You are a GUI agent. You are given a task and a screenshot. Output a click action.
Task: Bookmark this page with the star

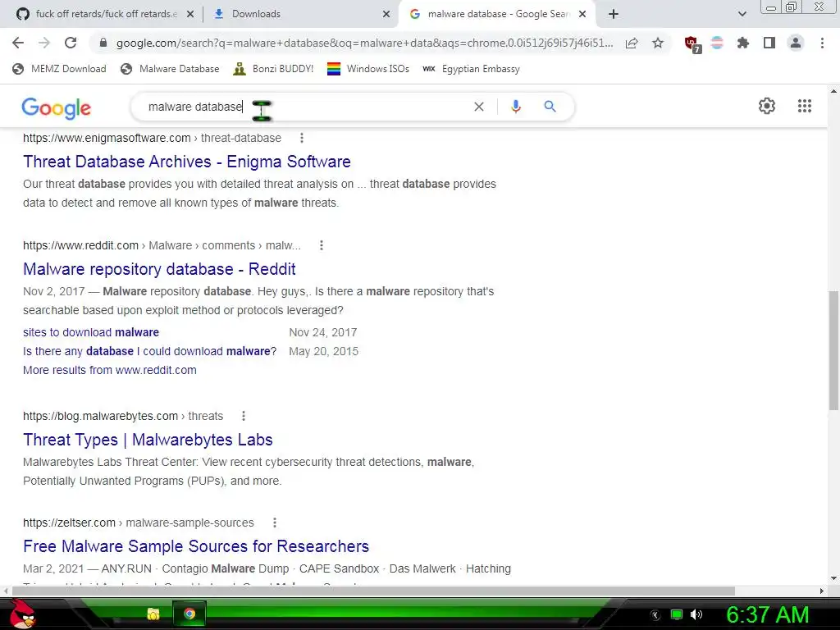point(658,43)
